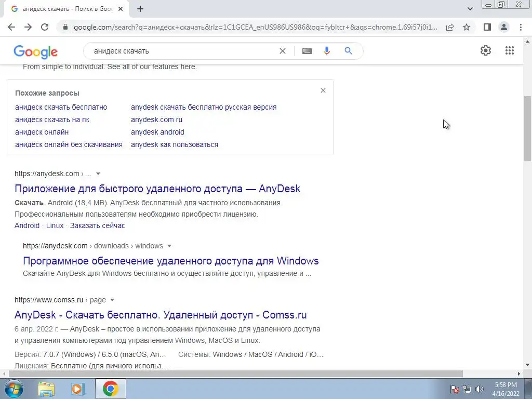Go back using the browser back arrow
532x399 pixels.
(11, 27)
